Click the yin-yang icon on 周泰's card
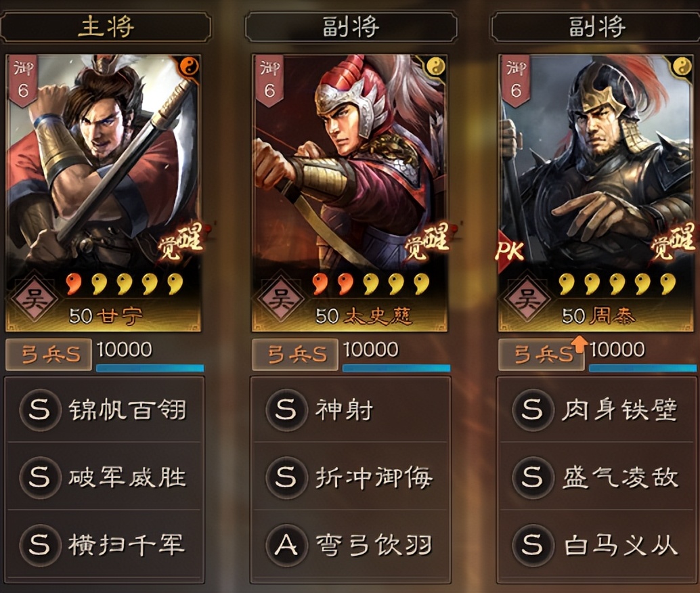The width and height of the screenshot is (700, 593). point(682,66)
